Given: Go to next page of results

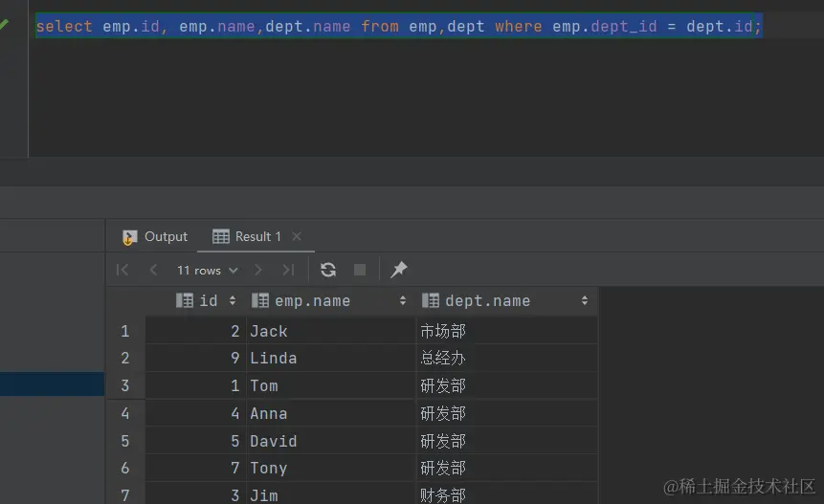Looking at the screenshot, I should point(258,270).
